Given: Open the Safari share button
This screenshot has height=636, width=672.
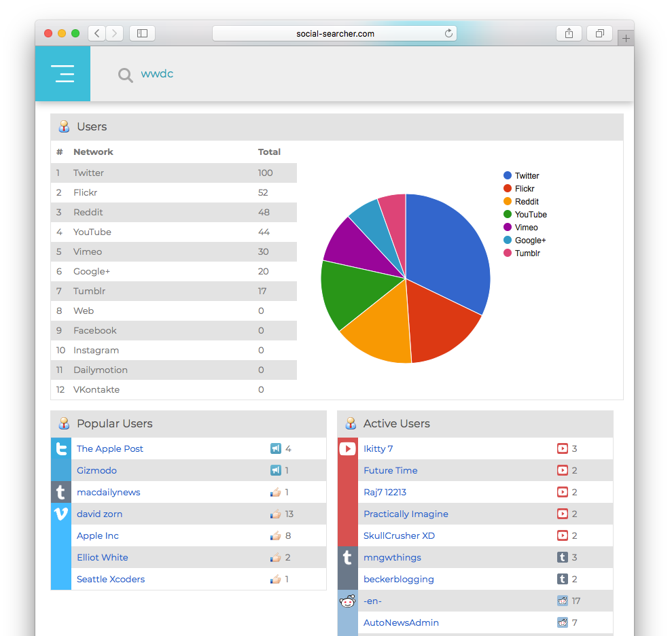Looking at the screenshot, I should 569,33.
